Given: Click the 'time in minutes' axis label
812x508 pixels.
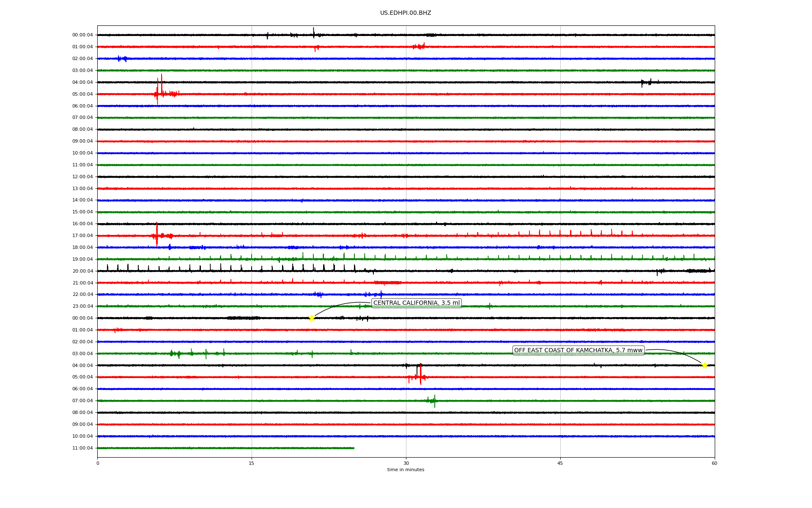Looking at the screenshot, I should [406, 469].
